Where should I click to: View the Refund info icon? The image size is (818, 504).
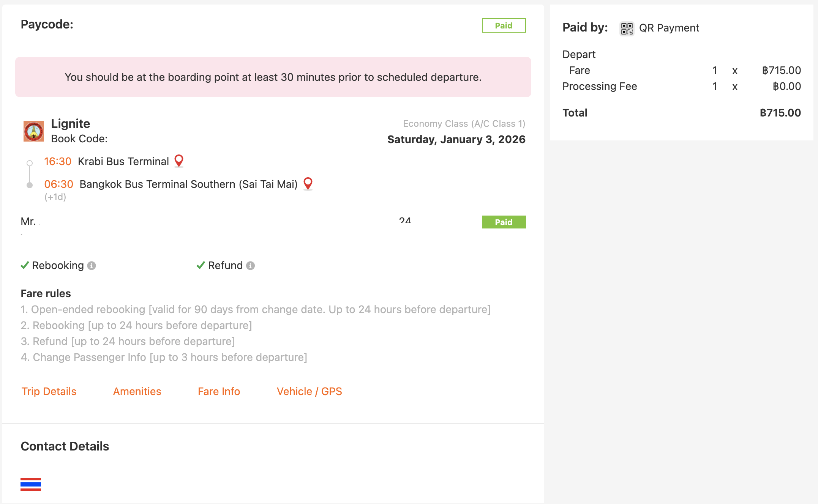coord(250,266)
